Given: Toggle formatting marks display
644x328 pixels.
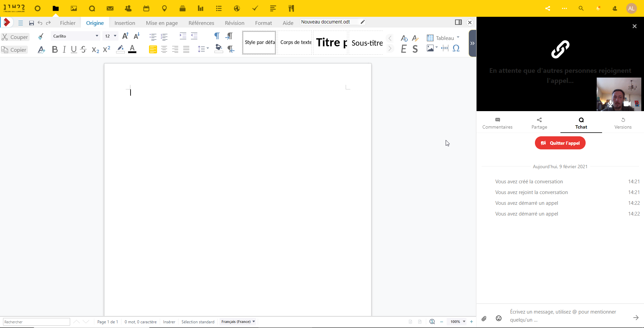Looking at the screenshot, I should click(217, 36).
